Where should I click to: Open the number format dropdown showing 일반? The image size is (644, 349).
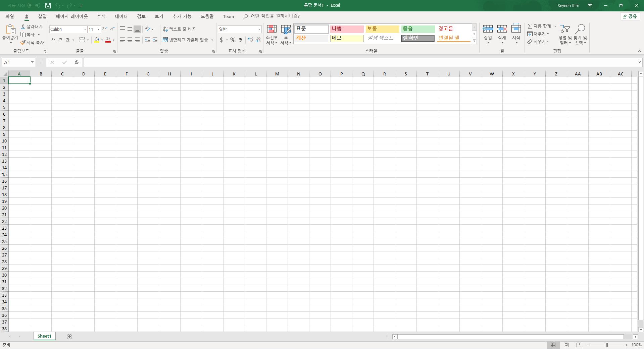259,30
